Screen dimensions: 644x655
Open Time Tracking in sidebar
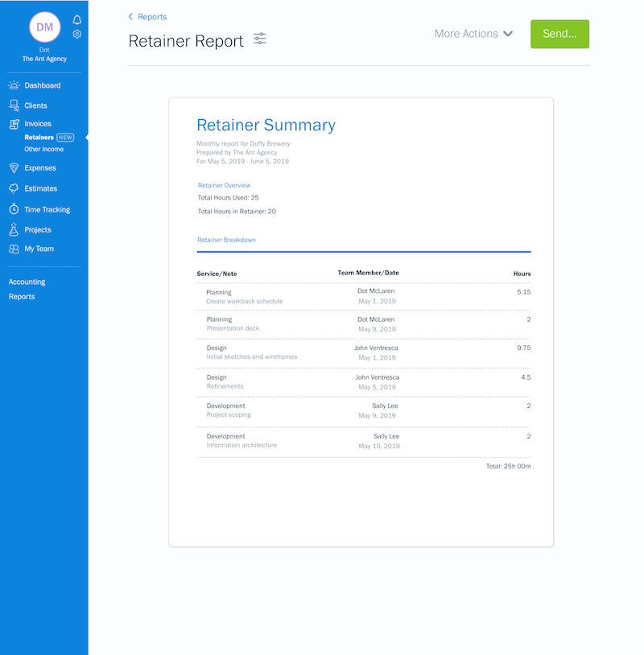click(x=47, y=210)
